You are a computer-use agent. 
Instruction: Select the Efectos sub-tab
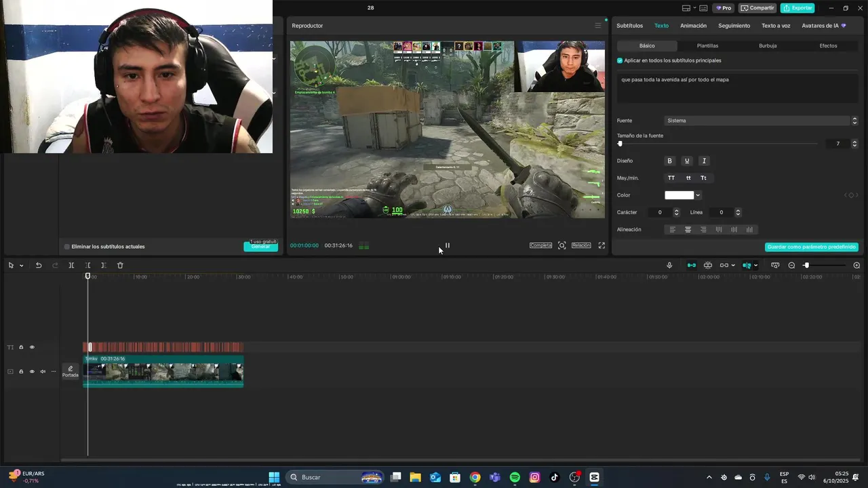click(x=828, y=46)
